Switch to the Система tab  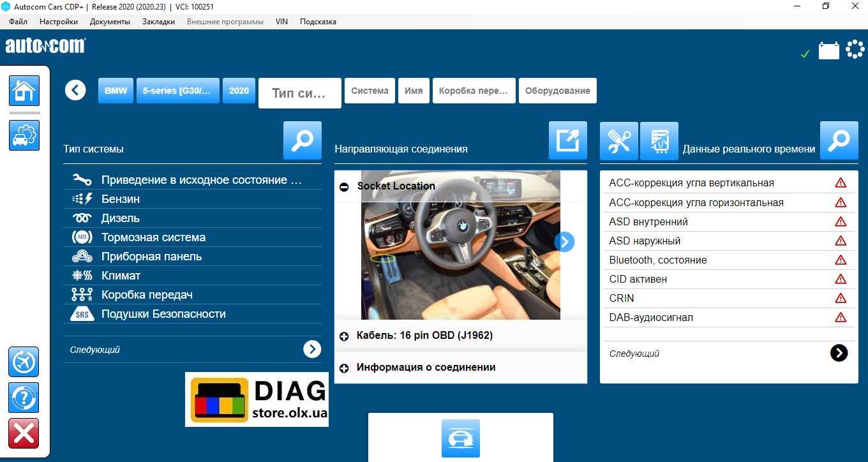pos(370,91)
